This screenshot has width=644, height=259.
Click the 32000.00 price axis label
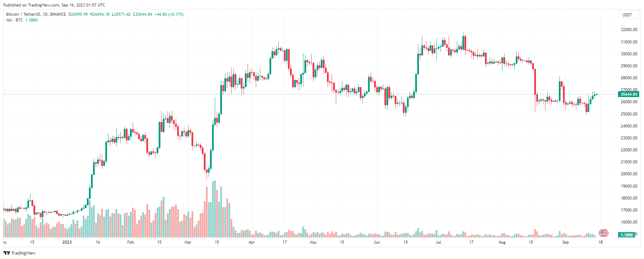point(629,30)
